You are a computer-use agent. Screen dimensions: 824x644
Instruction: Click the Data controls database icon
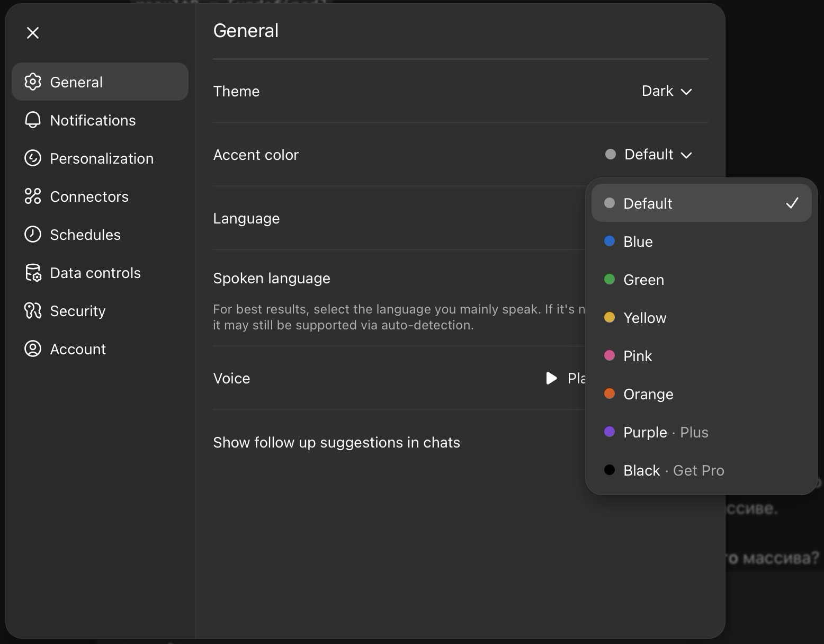tap(33, 273)
